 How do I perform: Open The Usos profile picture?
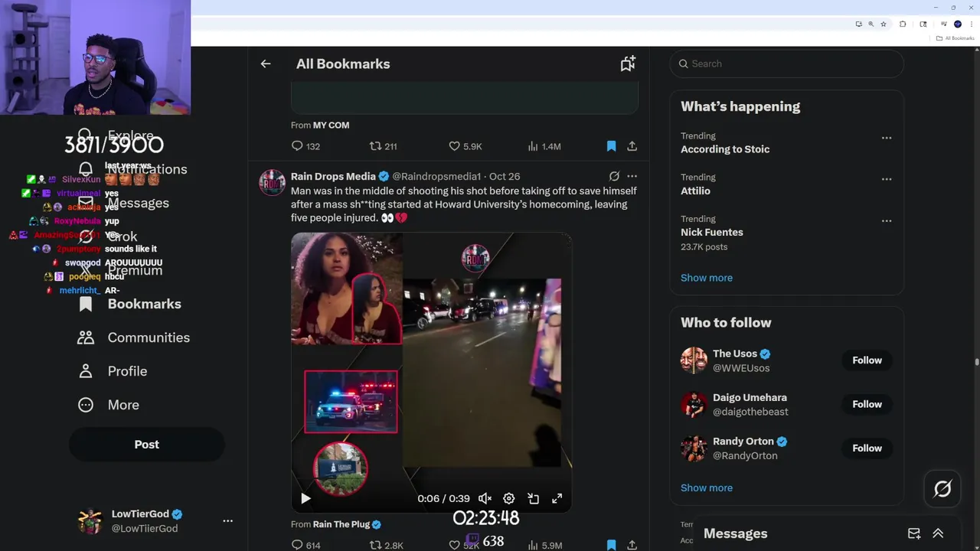coord(694,360)
